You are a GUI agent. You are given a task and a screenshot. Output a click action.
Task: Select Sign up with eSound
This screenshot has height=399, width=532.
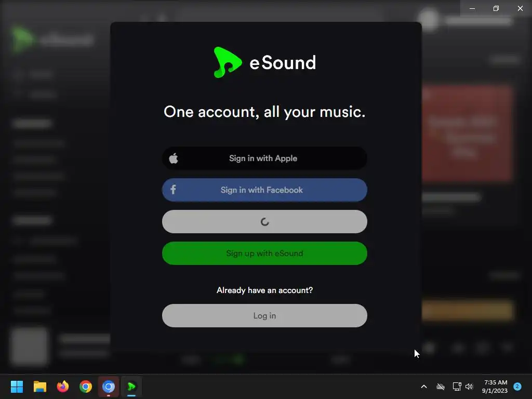coord(264,253)
